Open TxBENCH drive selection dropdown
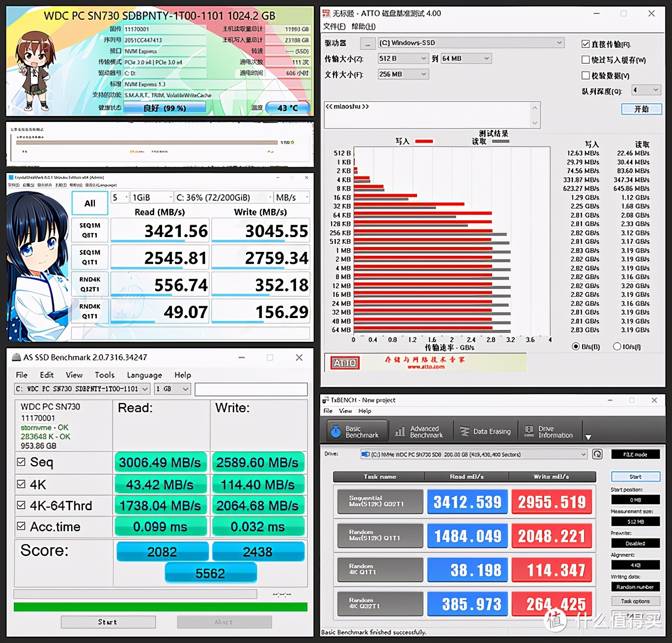 tap(473, 454)
